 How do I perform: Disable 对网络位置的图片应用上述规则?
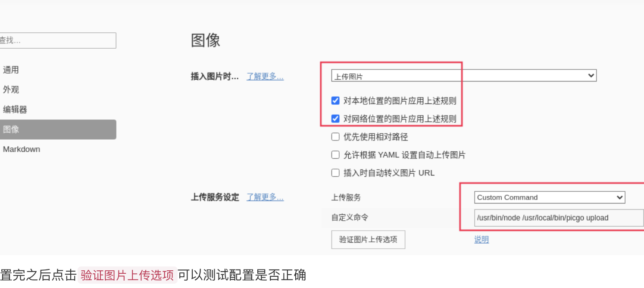click(x=335, y=119)
